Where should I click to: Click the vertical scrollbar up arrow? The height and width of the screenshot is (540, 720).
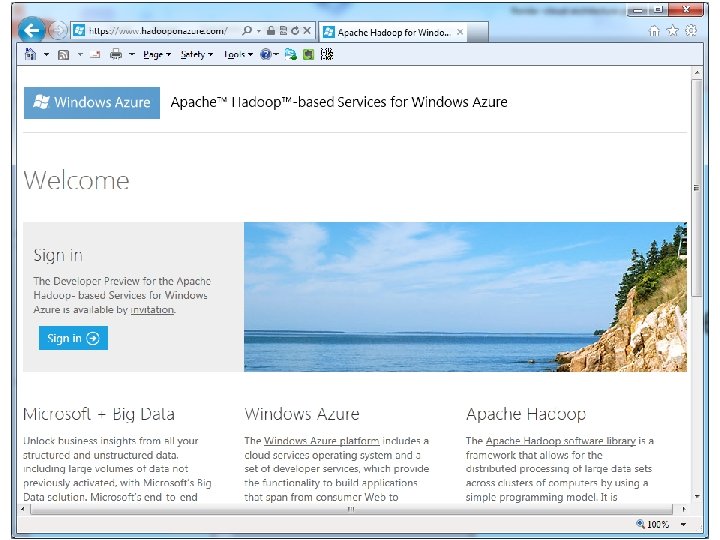click(x=697, y=73)
